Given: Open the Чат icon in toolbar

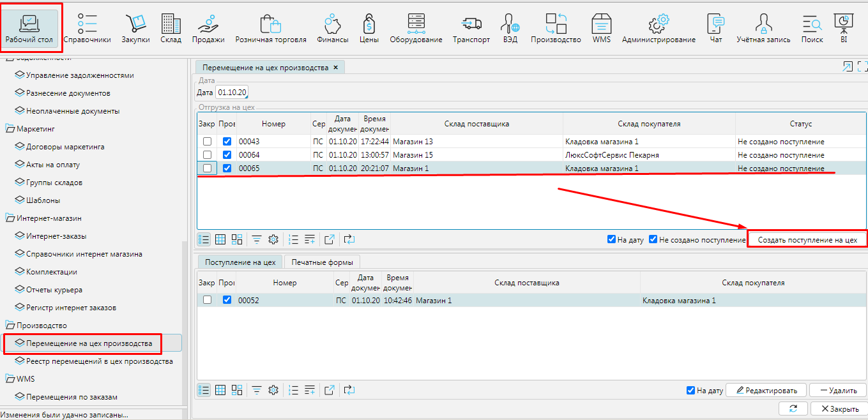Looking at the screenshot, I should click(716, 24).
